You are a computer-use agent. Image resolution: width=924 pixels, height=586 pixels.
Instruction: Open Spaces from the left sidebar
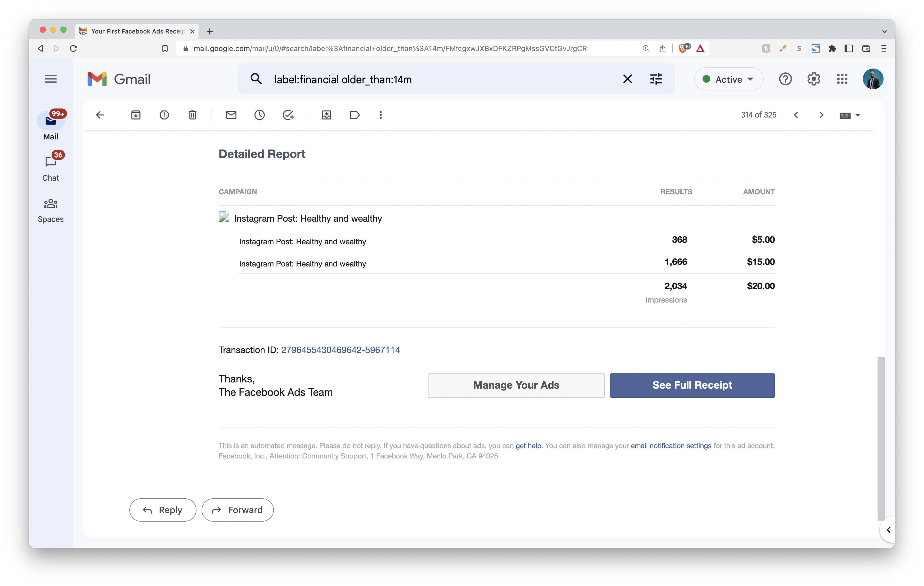click(51, 210)
